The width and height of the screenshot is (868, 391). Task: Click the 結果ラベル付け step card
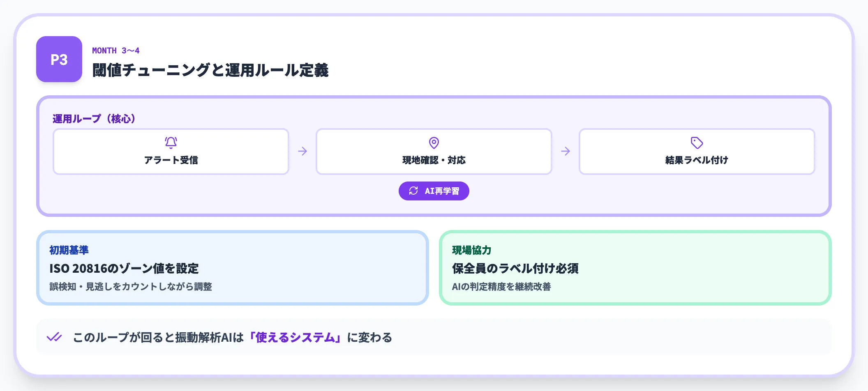coord(696,151)
